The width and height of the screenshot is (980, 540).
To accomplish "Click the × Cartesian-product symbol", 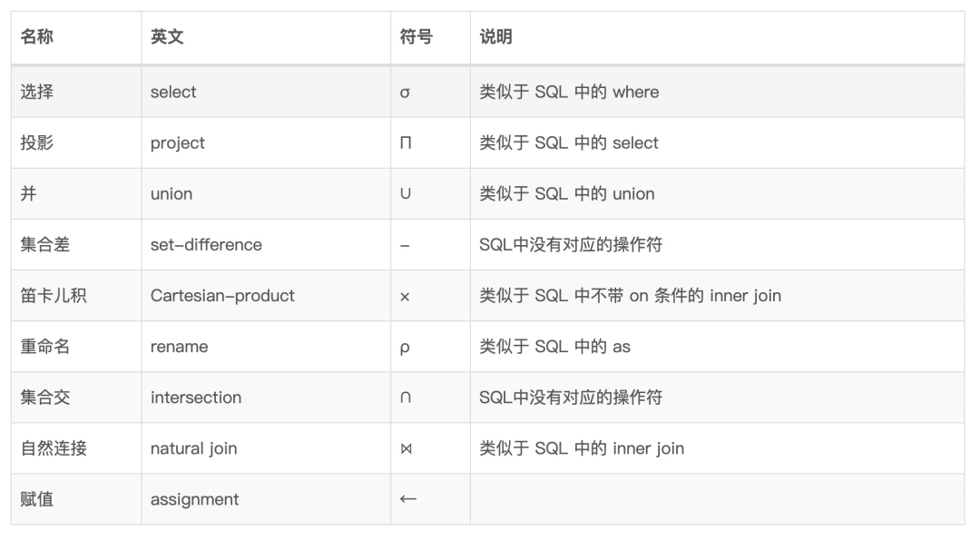I will point(405,296).
